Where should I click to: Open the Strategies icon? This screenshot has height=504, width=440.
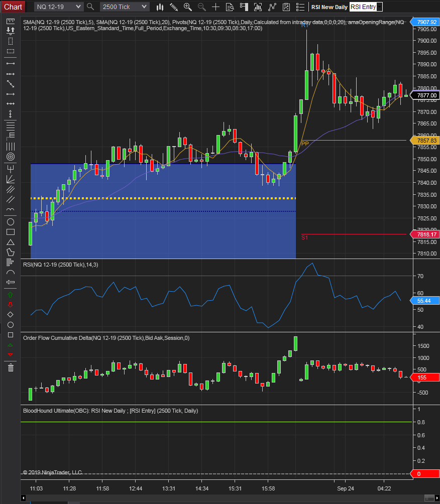(286, 7)
